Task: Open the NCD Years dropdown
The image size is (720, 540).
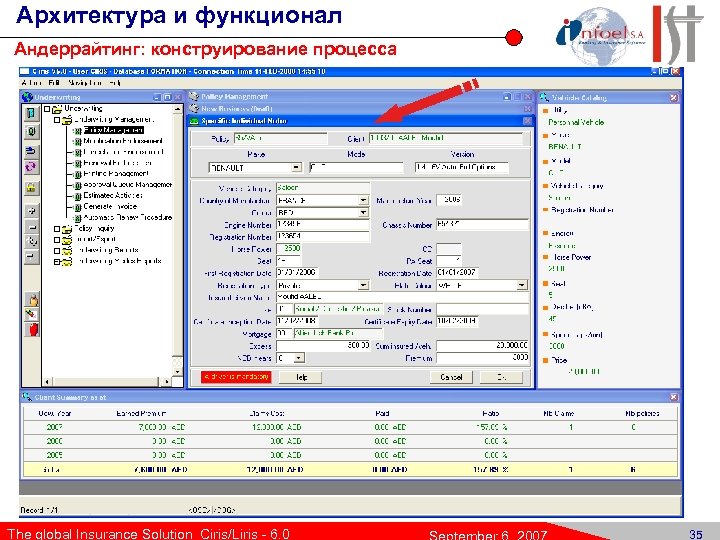Action: click(299, 358)
